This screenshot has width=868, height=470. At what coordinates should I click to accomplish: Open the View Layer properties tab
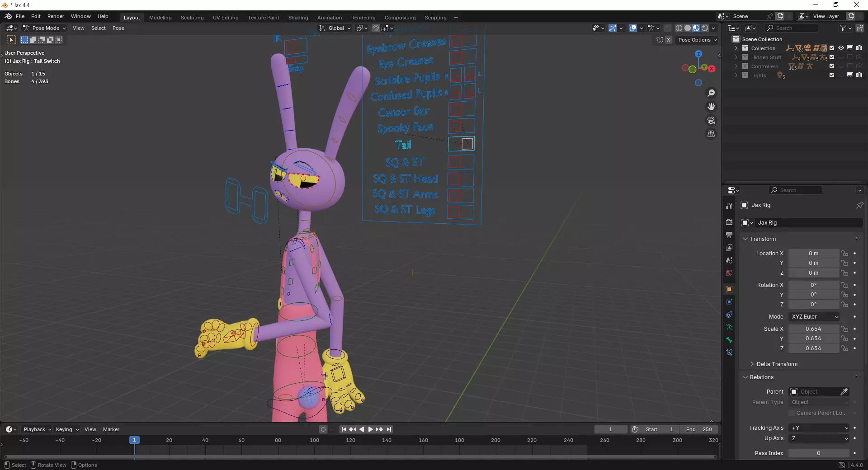[x=729, y=248]
